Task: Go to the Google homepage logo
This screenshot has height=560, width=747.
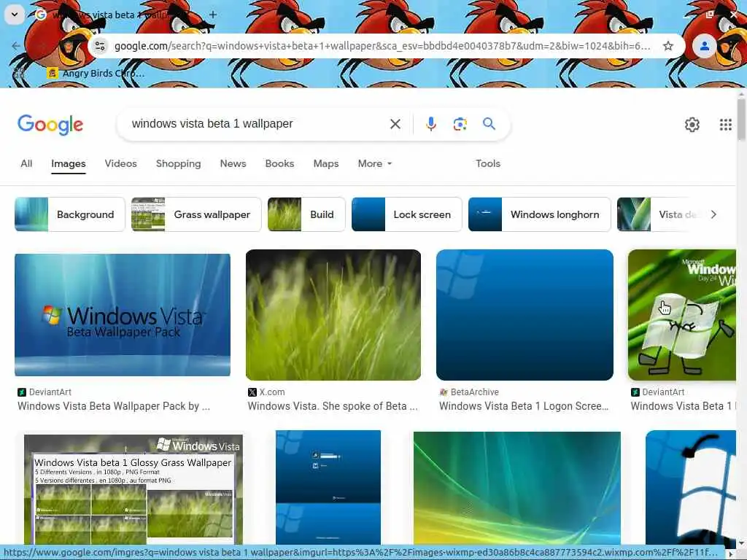Action: [50, 125]
